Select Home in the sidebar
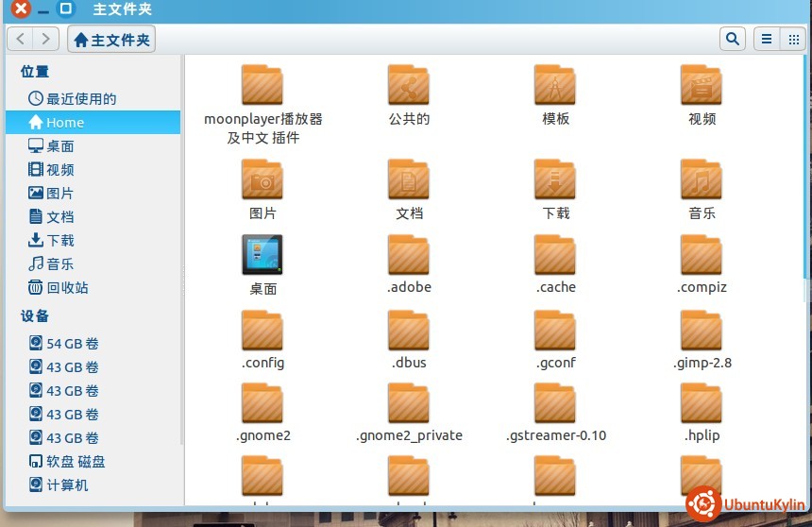 point(65,122)
